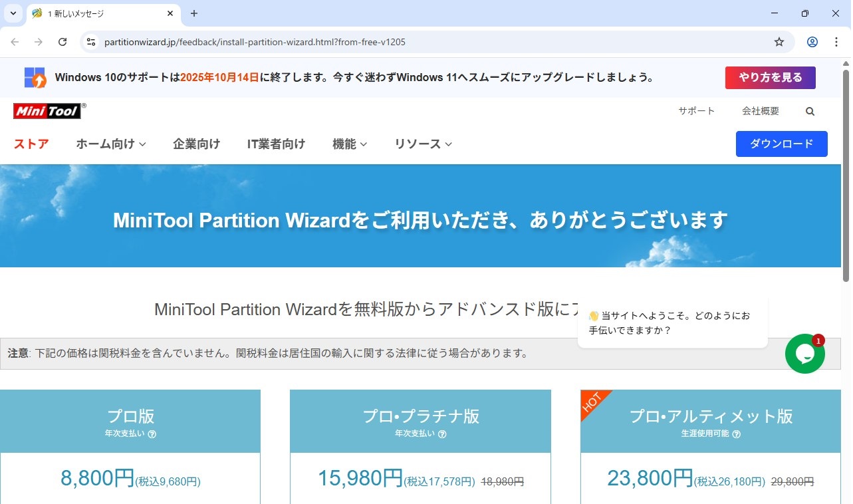Reload the page
Screen dimensions: 853x504
pyautogui.click(x=62, y=42)
